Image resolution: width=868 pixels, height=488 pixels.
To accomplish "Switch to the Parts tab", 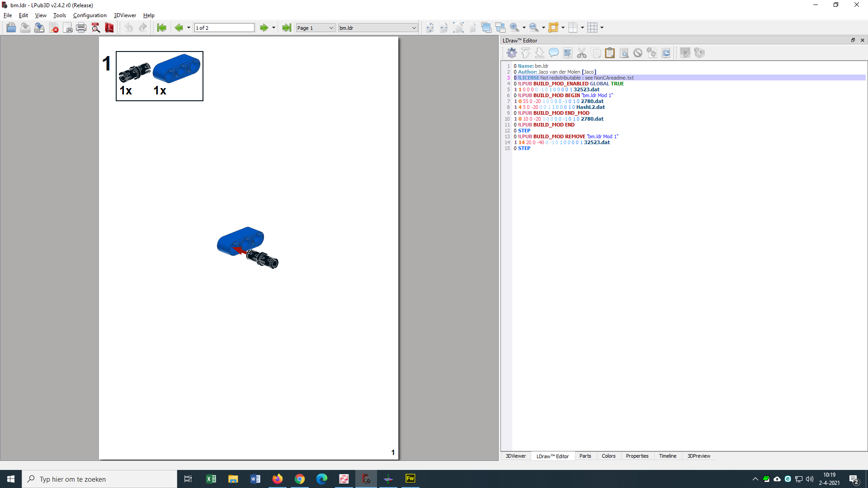I will pyautogui.click(x=585, y=456).
